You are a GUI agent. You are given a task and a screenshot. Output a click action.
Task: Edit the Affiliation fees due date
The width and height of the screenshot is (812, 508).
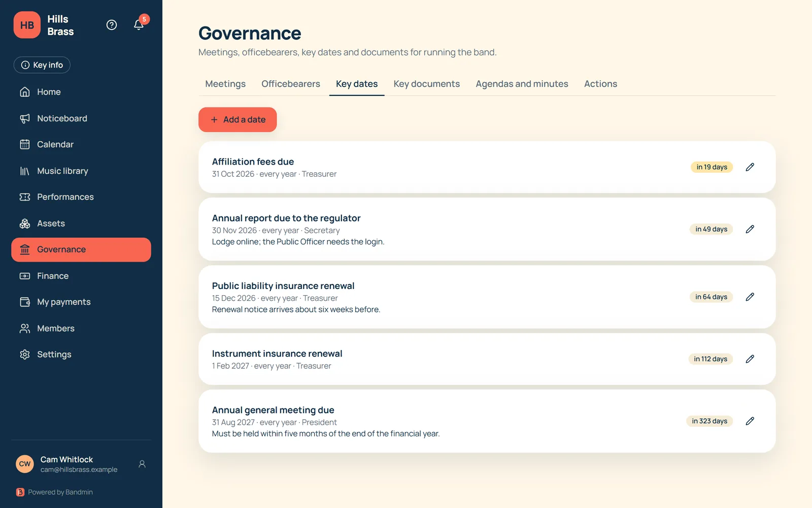pyautogui.click(x=750, y=167)
